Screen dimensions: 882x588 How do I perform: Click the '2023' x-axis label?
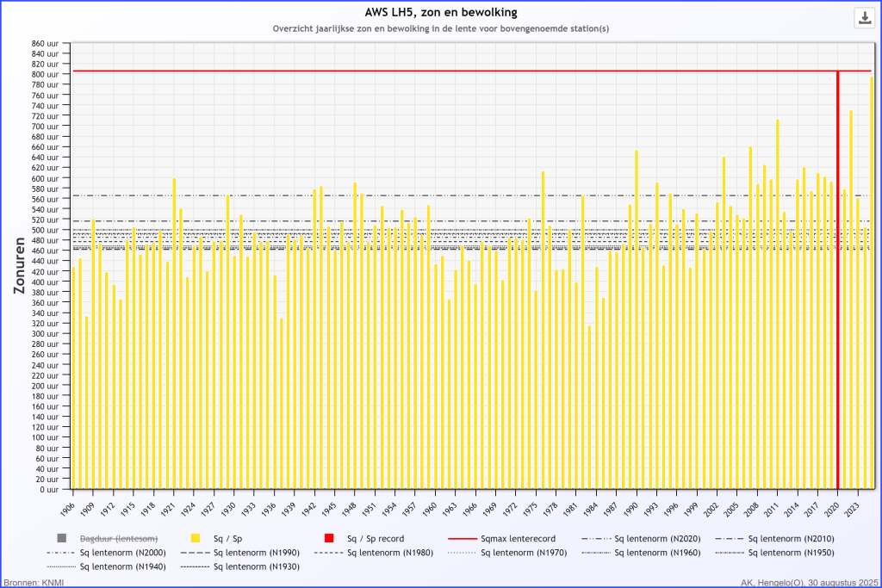[852, 509]
